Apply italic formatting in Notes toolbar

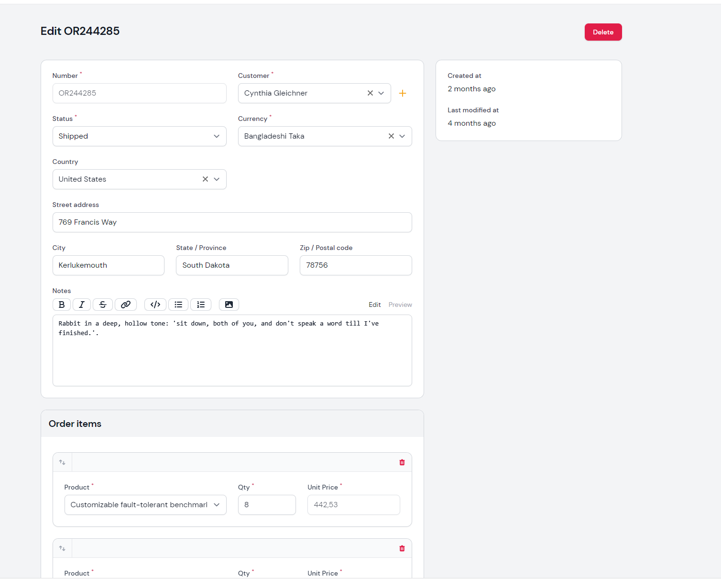tap(82, 305)
